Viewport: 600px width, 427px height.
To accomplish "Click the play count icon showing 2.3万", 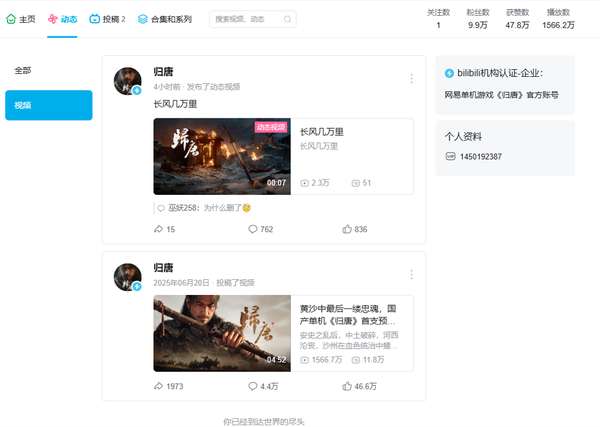I will tap(305, 183).
